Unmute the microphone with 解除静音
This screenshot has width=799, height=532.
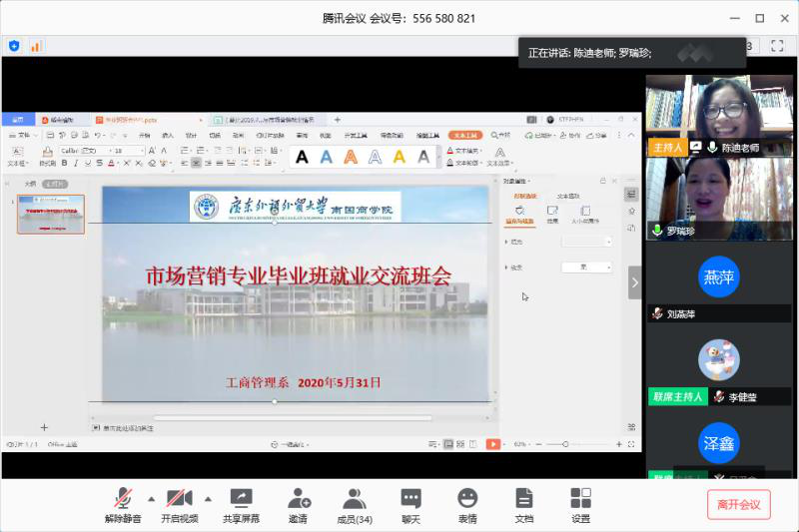pyautogui.click(x=122, y=505)
